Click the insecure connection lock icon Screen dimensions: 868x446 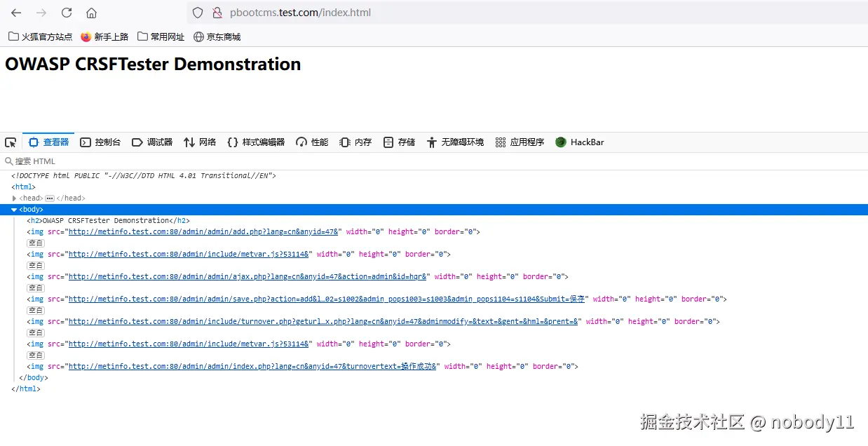[217, 13]
